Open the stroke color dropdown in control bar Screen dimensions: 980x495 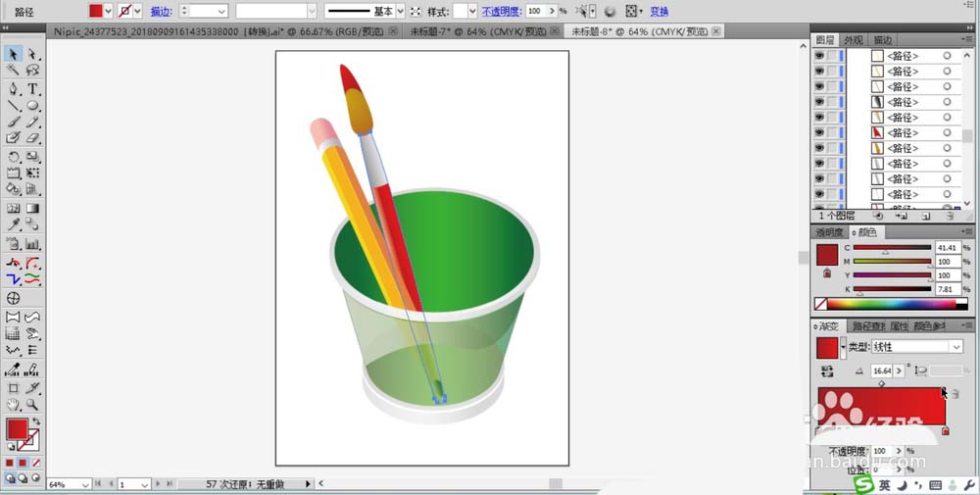tap(137, 11)
